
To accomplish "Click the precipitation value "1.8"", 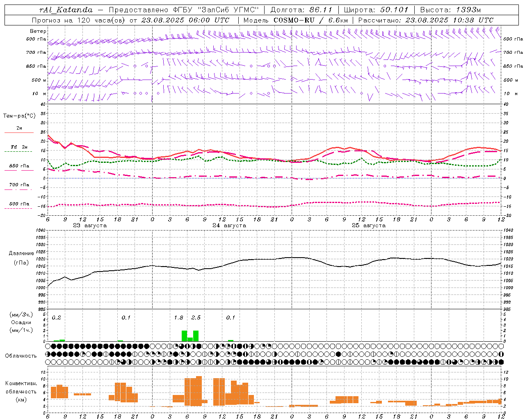I will click(179, 318).
